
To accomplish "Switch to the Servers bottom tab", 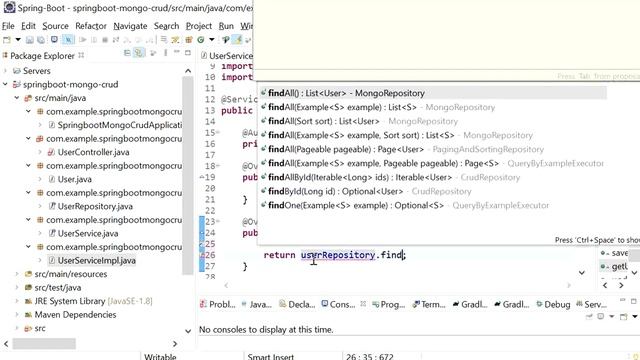I will click(x=591, y=304).
